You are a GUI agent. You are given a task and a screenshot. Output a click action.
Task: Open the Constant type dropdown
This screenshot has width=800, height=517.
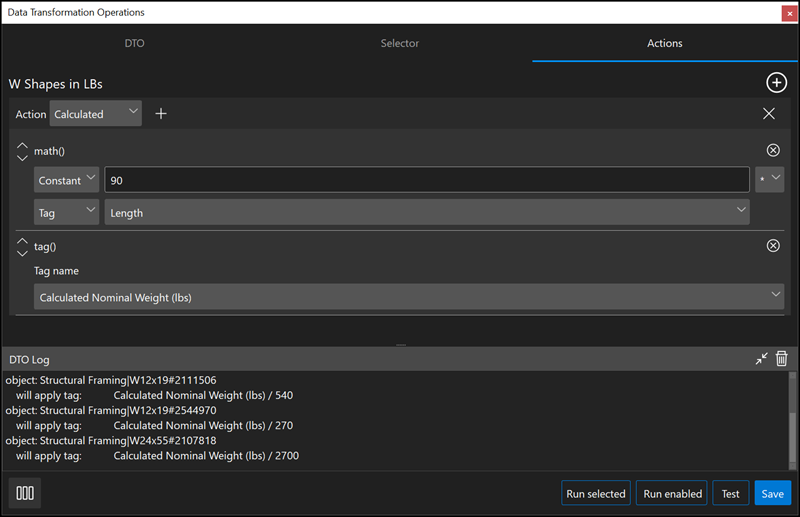(66, 180)
